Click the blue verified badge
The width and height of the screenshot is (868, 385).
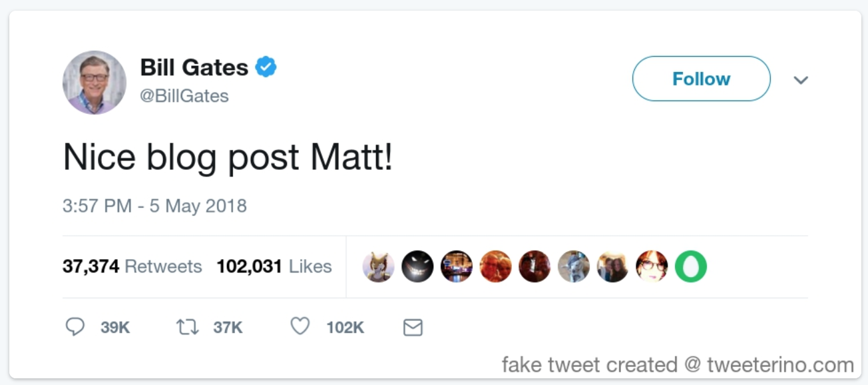coord(266,67)
